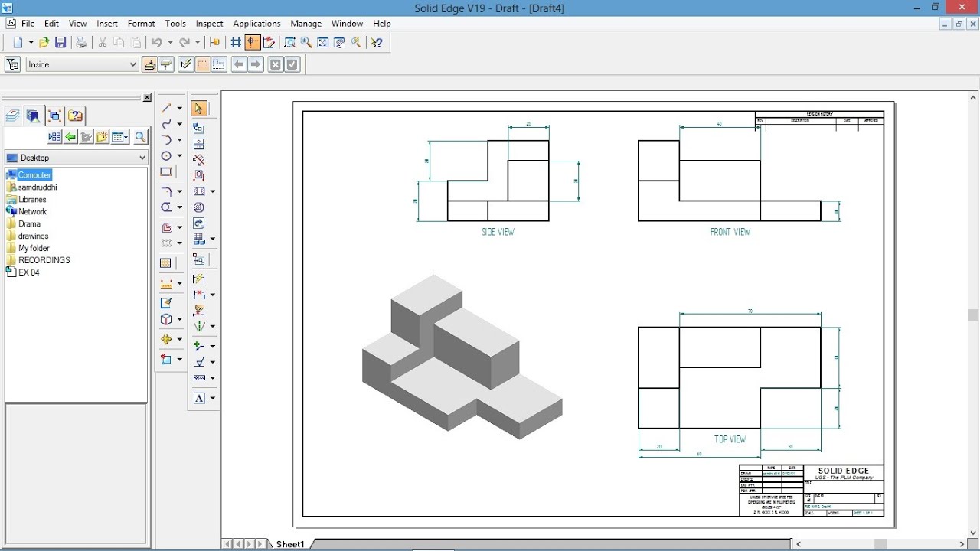Screen dimensions: 980x551
Task: Toggle the bottom-up selection button
Action: pyautogui.click(x=166, y=64)
